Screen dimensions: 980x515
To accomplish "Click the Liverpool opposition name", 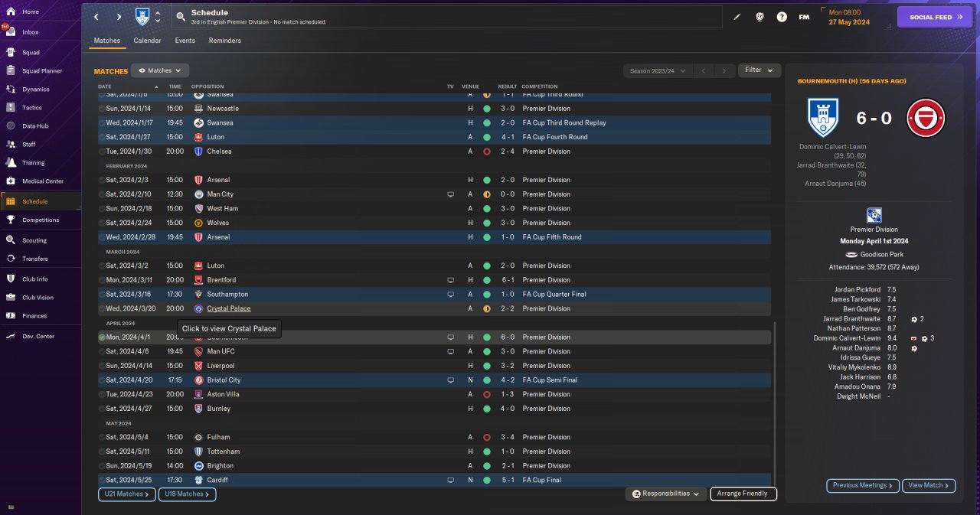I will click(x=220, y=366).
